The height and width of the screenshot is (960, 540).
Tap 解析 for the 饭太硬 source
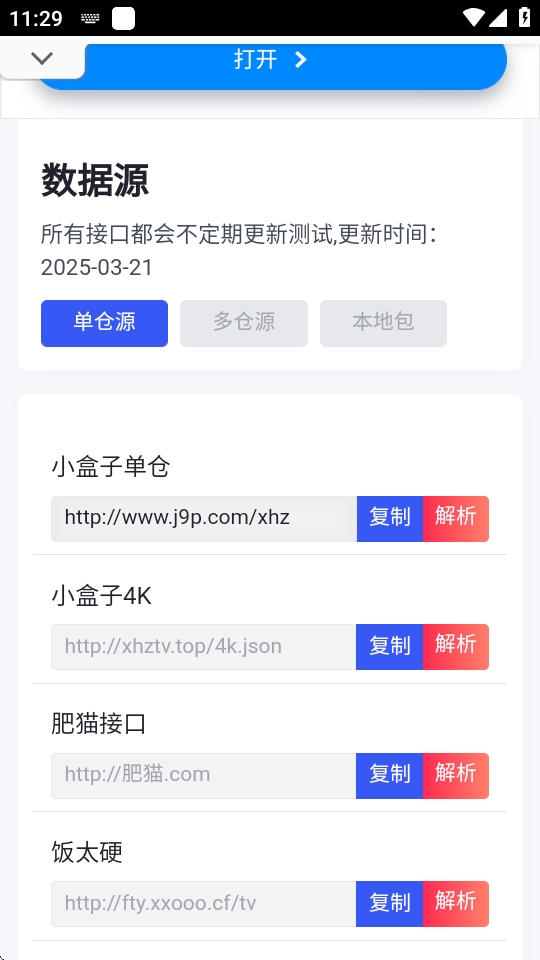[x=456, y=904]
